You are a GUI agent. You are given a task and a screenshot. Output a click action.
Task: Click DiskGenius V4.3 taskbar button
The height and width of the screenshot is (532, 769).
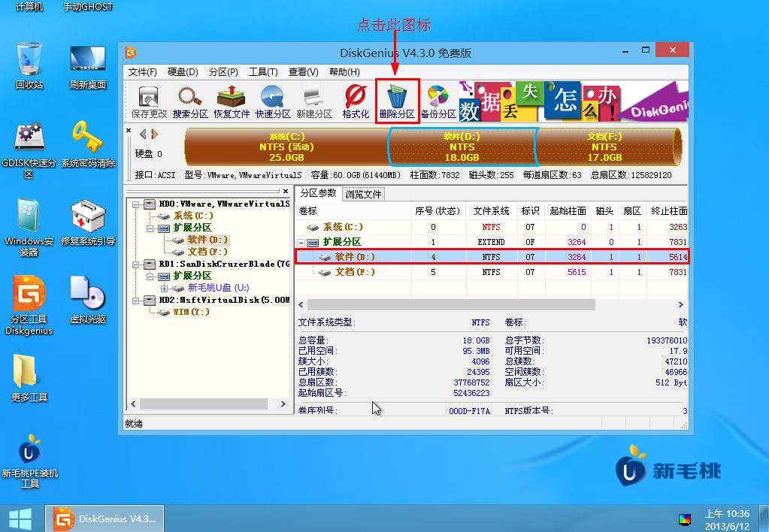(x=104, y=518)
